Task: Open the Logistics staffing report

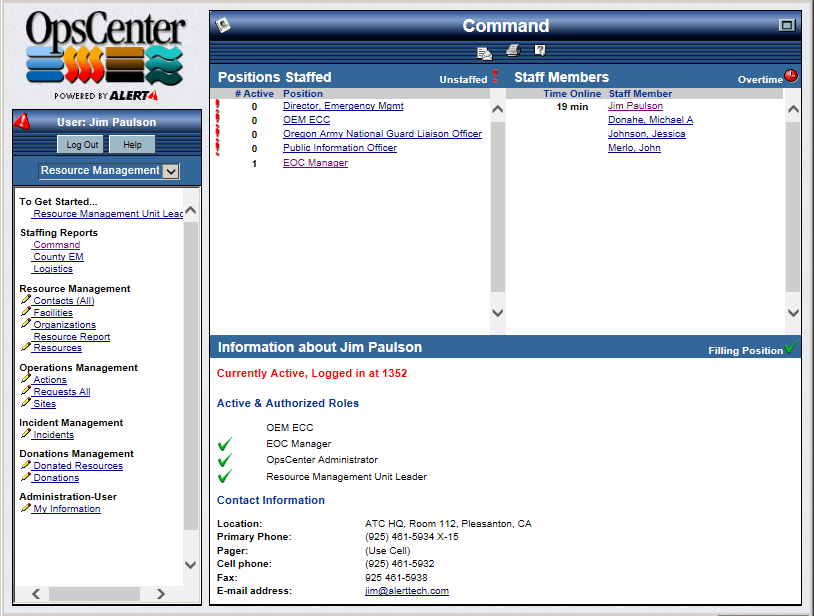Action: point(53,269)
